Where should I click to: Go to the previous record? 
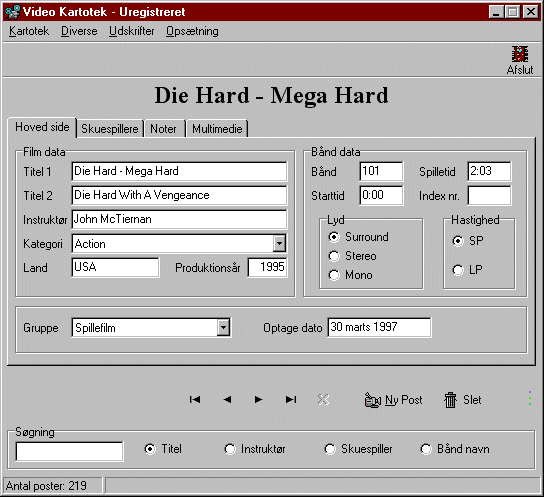click(x=227, y=400)
